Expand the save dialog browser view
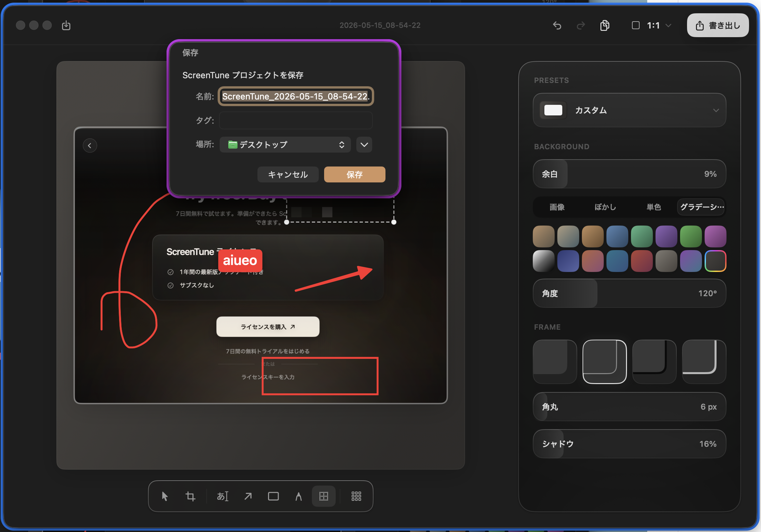The width and height of the screenshot is (761, 532). 364,145
